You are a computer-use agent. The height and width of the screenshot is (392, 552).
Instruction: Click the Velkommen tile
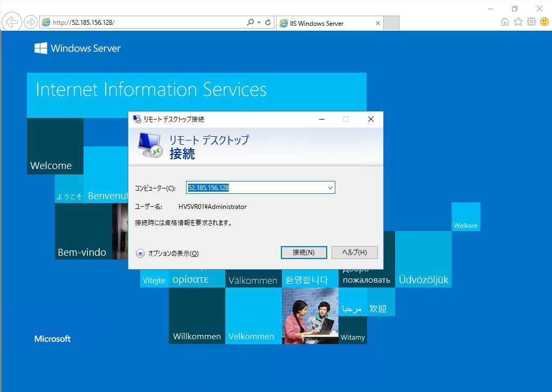tap(253, 316)
